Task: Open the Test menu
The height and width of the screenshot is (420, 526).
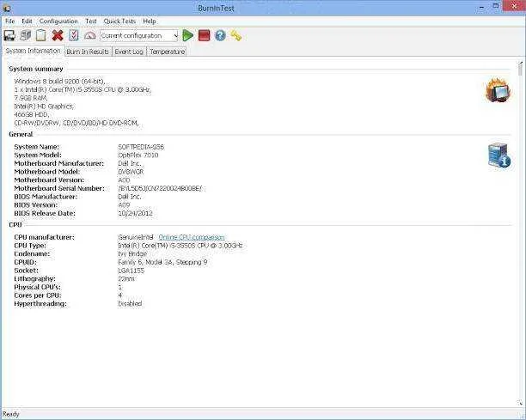Action: (91, 21)
